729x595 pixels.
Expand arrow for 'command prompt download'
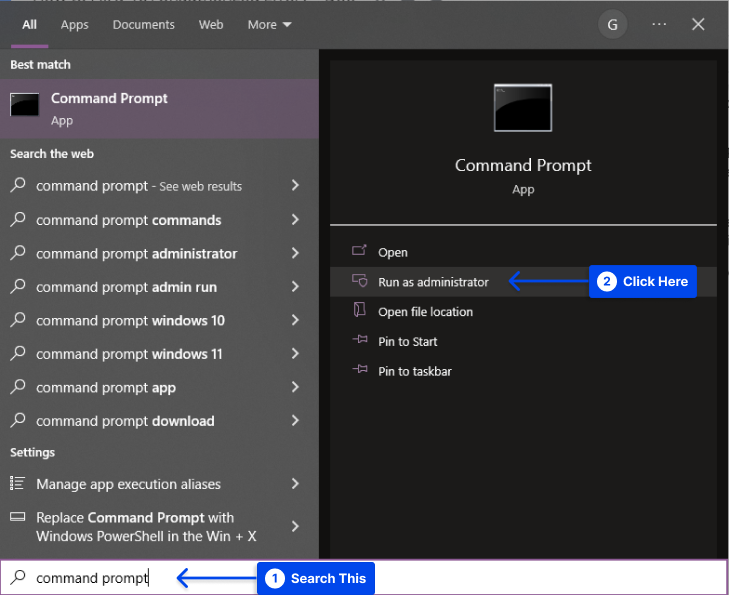295,420
